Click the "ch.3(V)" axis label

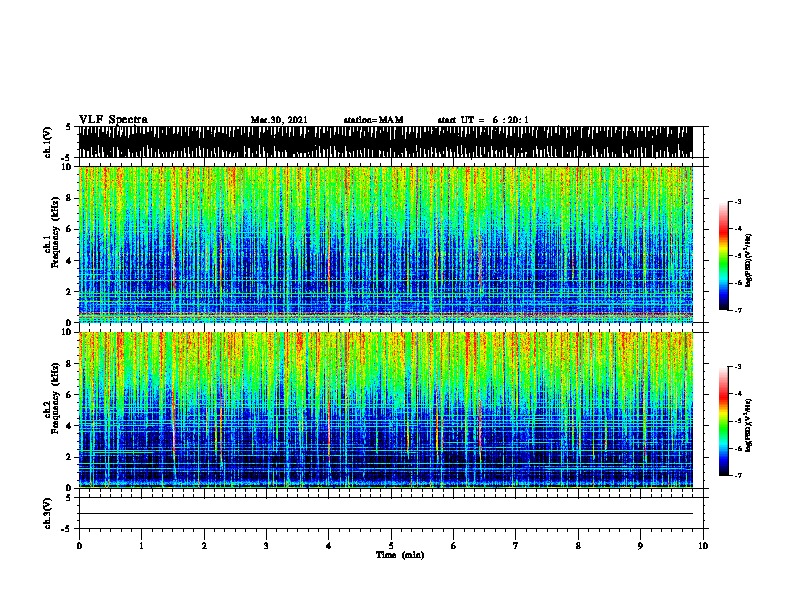pos(48,513)
